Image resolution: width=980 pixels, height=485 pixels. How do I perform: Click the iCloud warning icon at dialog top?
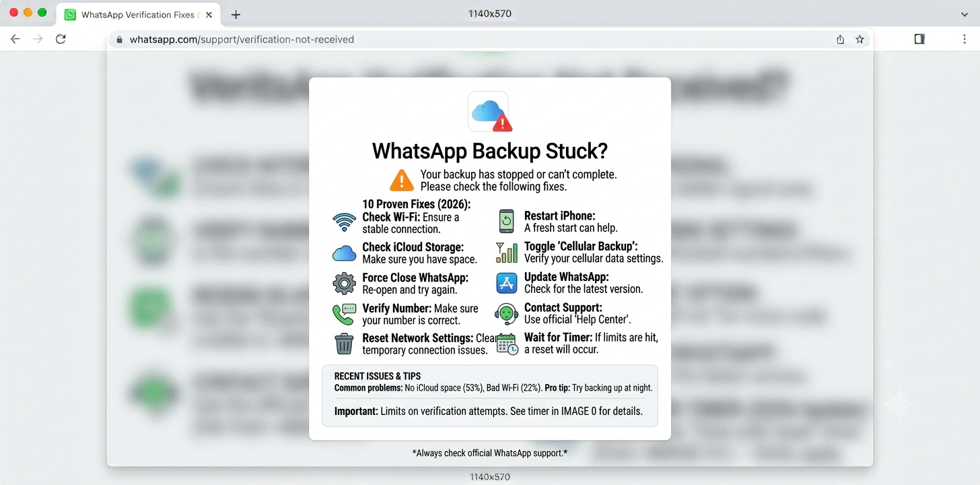coord(489,112)
